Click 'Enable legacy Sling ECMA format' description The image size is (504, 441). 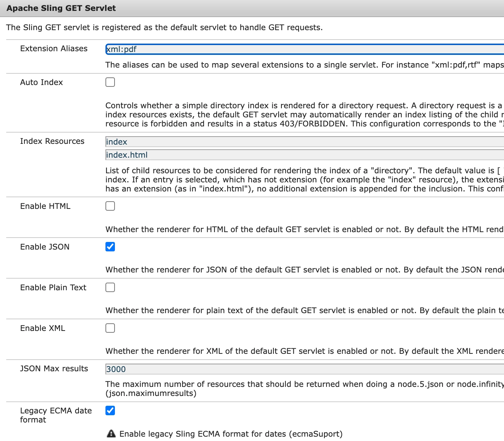[231, 434]
